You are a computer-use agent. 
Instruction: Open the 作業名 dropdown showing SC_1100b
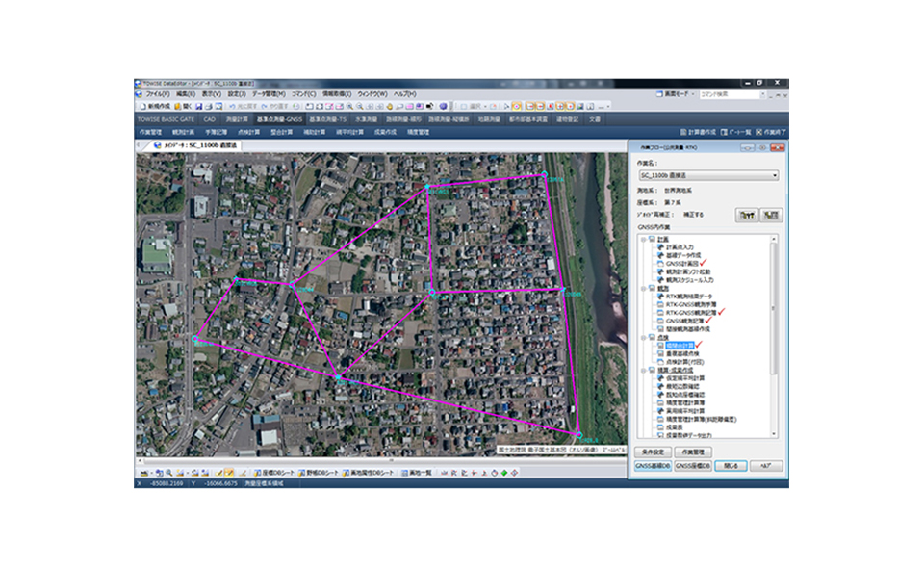[x=707, y=176]
